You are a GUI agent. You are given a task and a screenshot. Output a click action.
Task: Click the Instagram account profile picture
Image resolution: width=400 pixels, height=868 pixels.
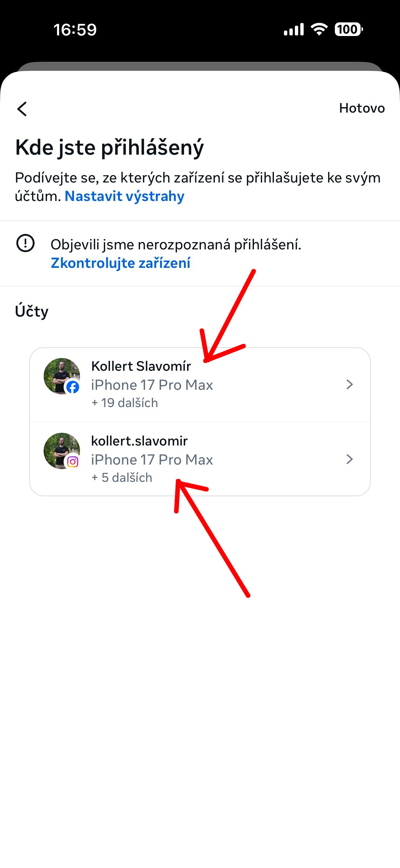[x=59, y=448]
